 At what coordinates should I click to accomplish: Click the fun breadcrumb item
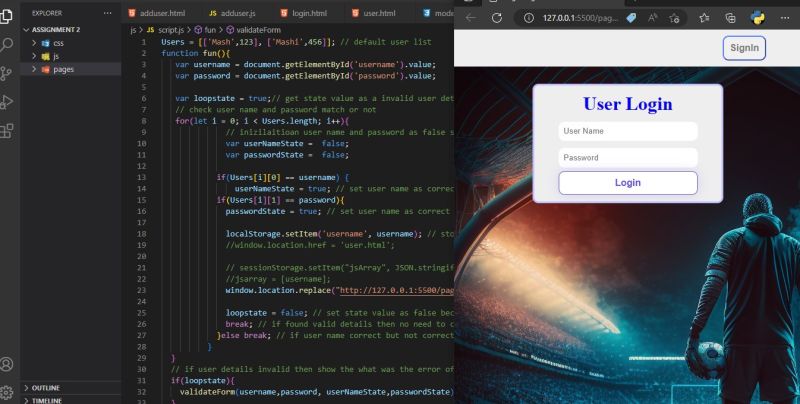point(210,30)
